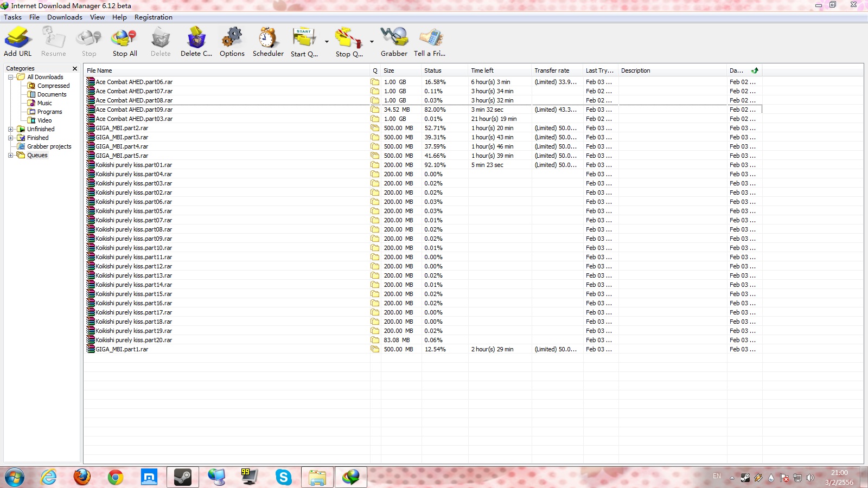868x488 pixels.
Task: Open the Tasks menu
Action: click(12, 17)
